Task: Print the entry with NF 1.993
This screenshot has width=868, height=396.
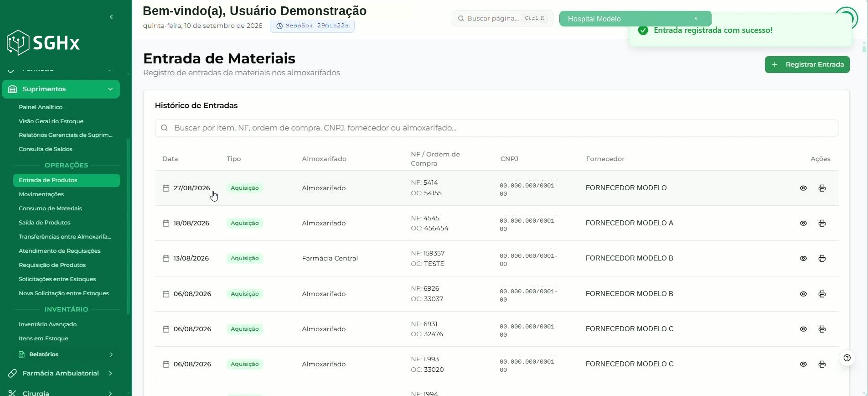Action: click(x=822, y=364)
